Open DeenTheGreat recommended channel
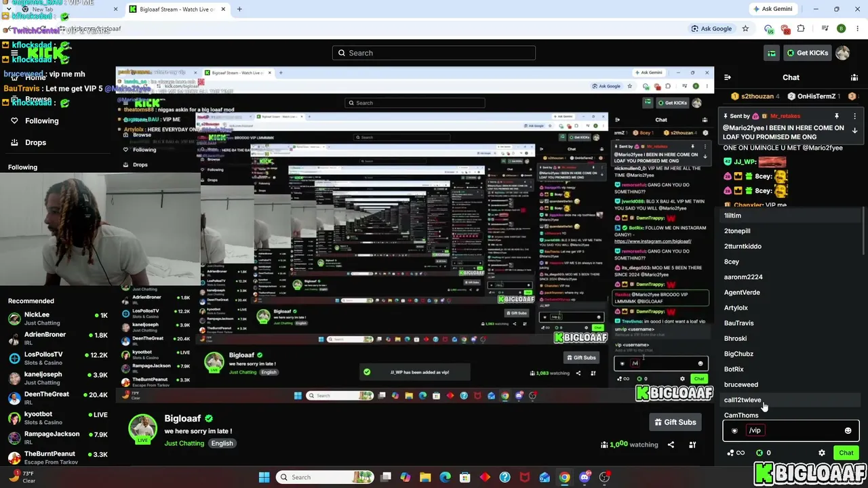 click(58, 398)
